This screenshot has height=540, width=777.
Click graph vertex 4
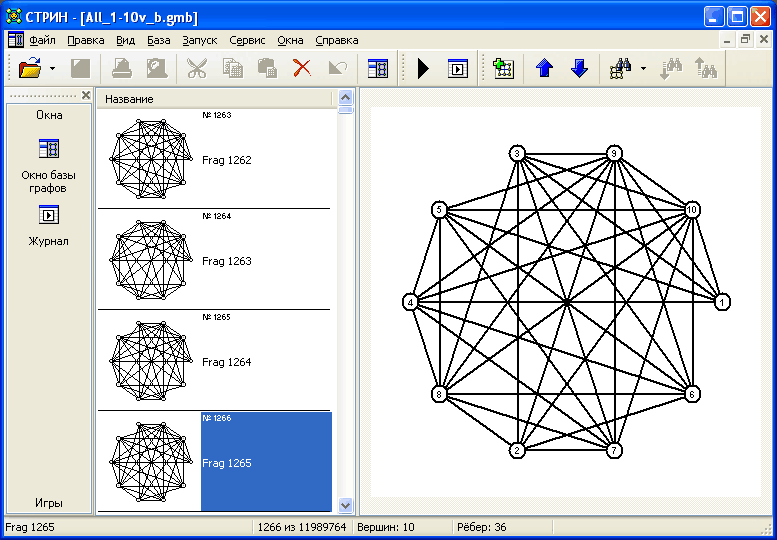410,302
